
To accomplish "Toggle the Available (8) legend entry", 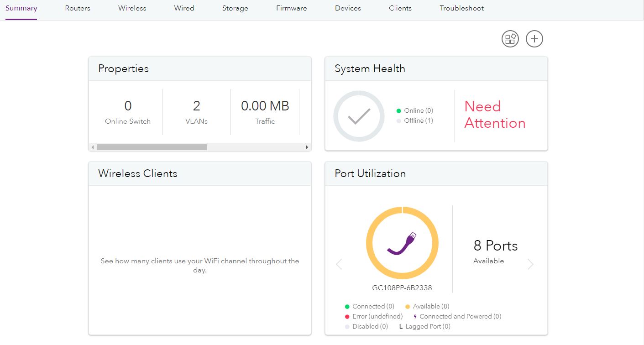I will [x=427, y=306].
